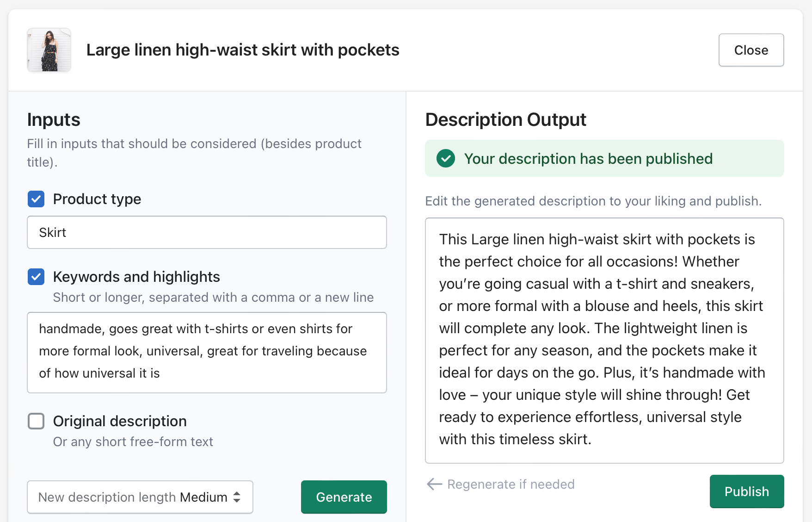
Task: Click the "Product type" label text
Action: click(x=97, y=199)
